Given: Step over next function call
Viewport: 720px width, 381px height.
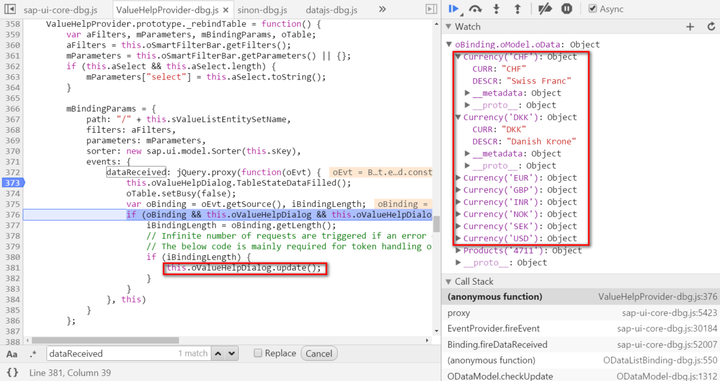Looking at the screenshot, I should (475, 9).
